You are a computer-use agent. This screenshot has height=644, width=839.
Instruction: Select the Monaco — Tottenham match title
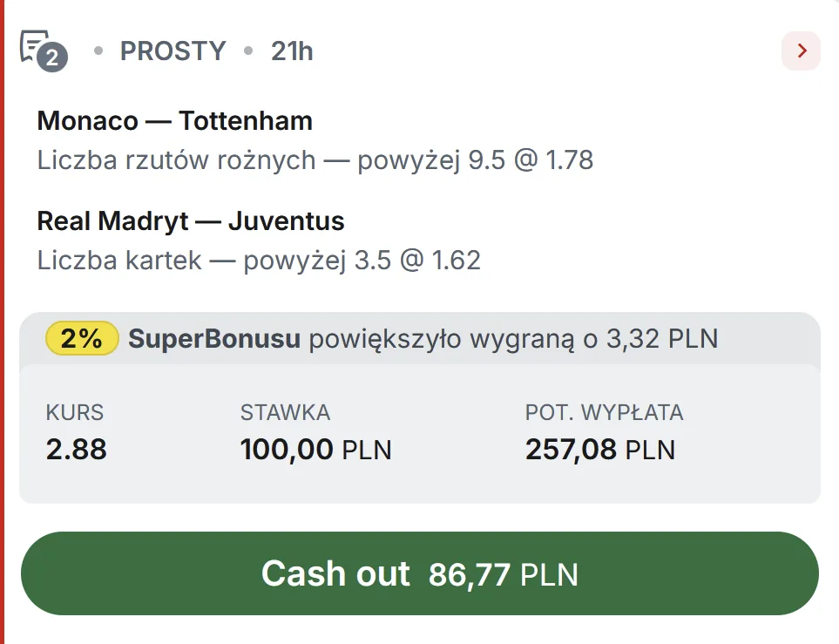(x=174, y=121)
